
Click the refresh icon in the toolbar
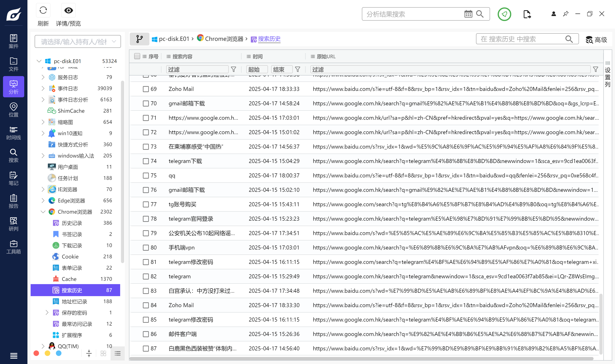click(x=43, y=10)
